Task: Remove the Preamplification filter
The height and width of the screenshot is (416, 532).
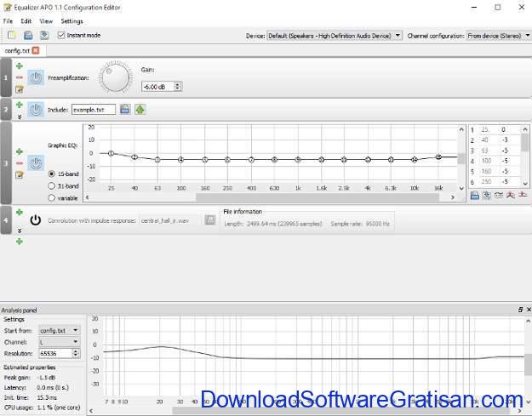Action: click(20, 77)
